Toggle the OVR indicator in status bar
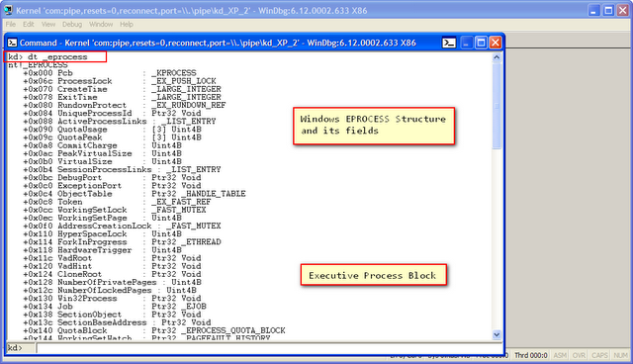633x364 pixels. pos(579,355)
